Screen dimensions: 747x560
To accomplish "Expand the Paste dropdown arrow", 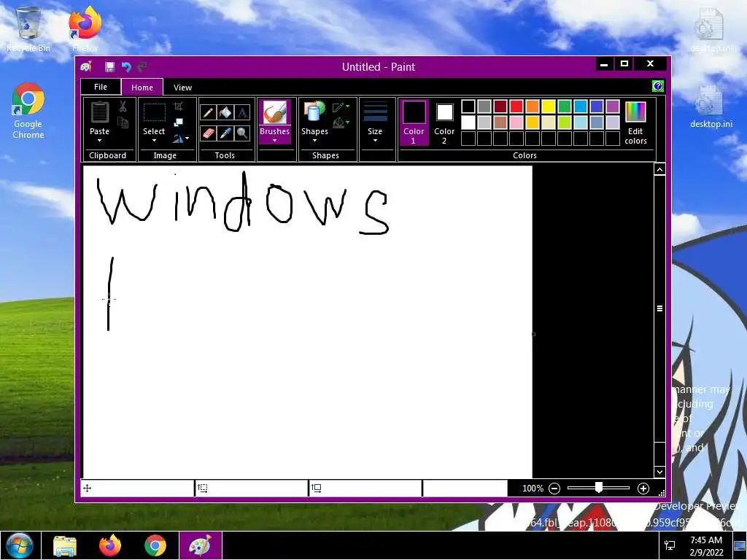I will [99, 141].
